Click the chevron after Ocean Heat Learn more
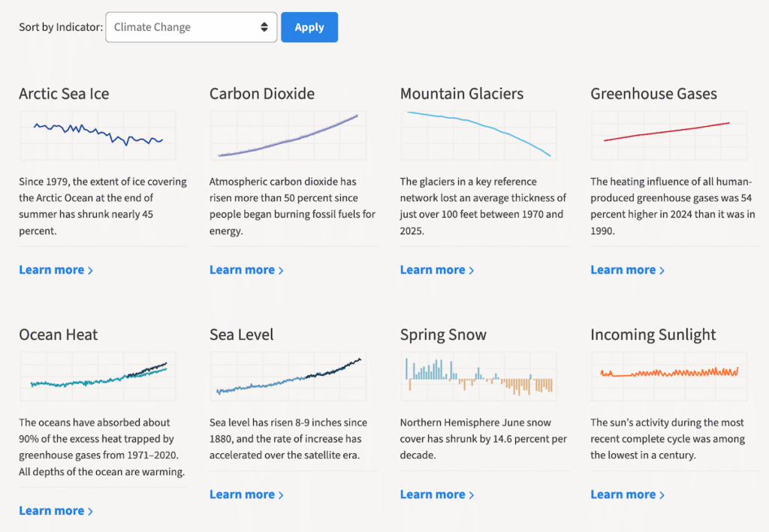This screenshot has height=532, width=769. tap(90, 512)
